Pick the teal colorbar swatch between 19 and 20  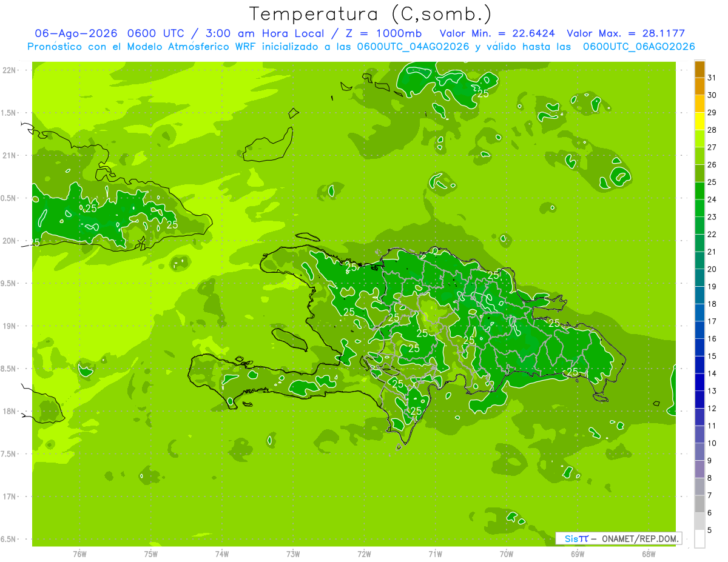coord(699,278)
